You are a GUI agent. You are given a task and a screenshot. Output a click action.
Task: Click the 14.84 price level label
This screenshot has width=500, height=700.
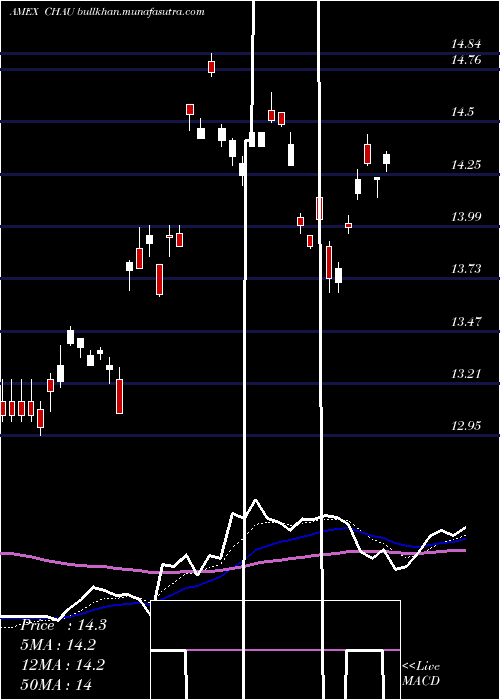point(466,44)
